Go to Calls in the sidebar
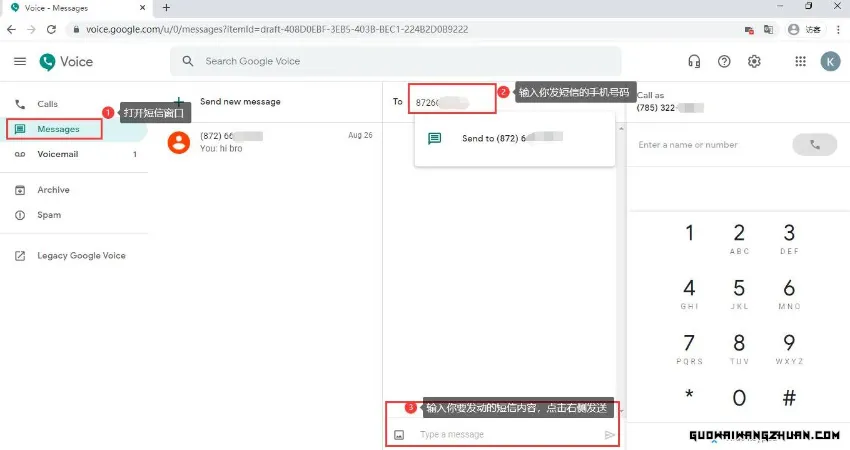This screenshot has width=850, height=450. pos(73,104)
